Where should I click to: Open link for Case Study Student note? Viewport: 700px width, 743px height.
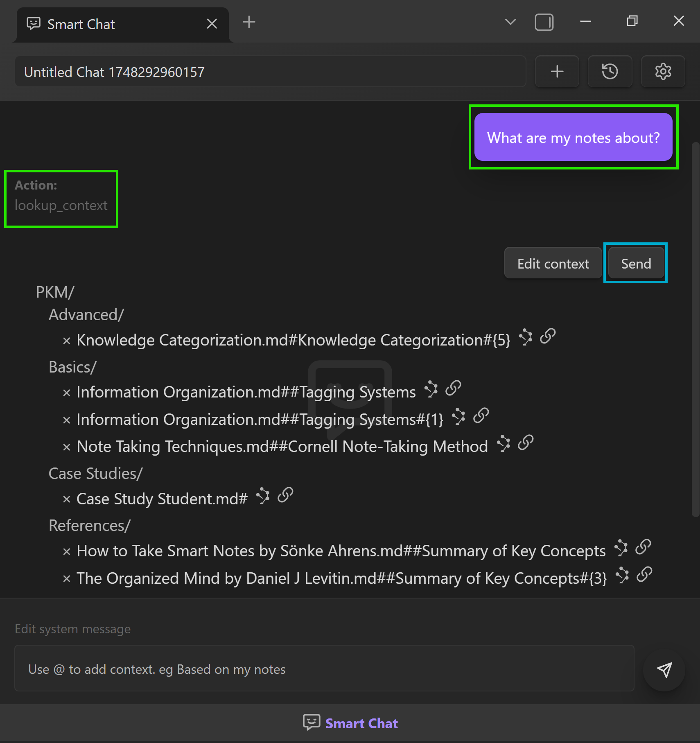[x=285, y=496]
